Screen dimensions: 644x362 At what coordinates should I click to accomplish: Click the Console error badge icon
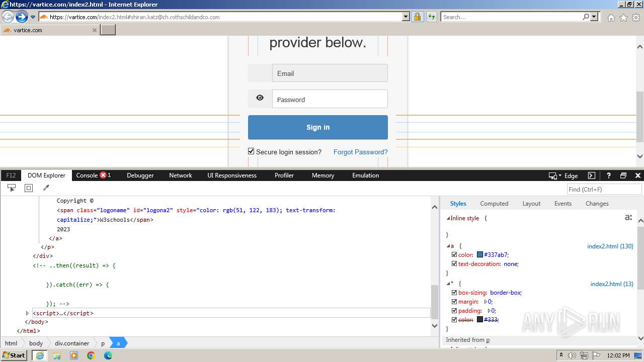[x=103, y=175]
